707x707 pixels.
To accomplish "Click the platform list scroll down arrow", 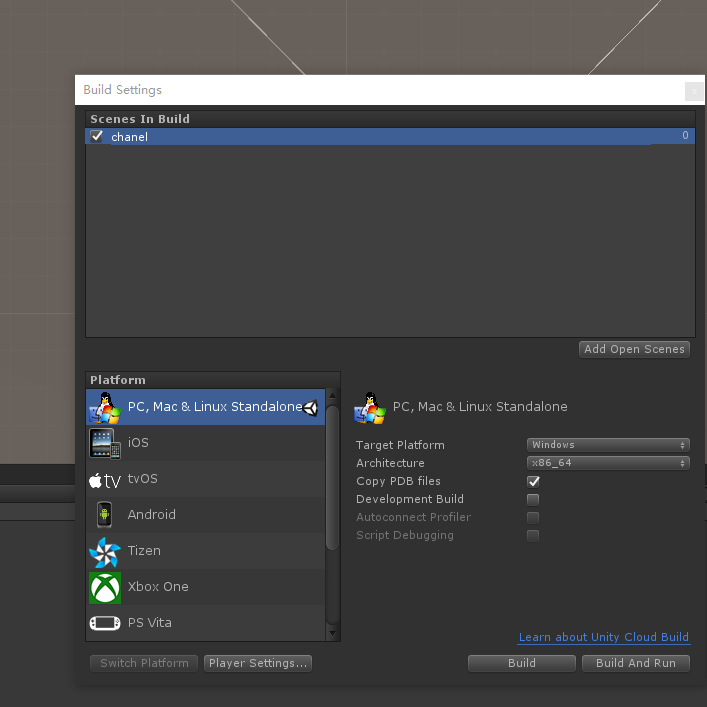I will tap(332, 634).
